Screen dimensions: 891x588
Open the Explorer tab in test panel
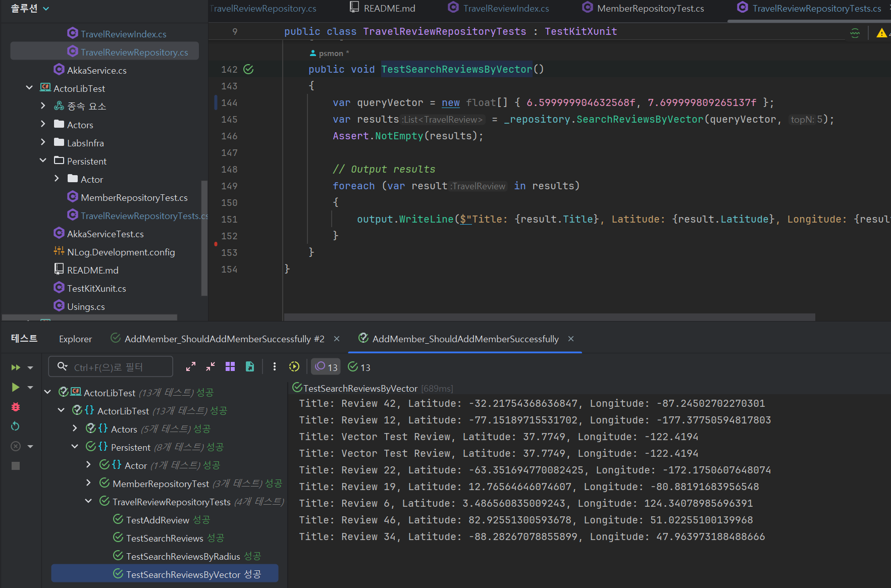[x=75, y=339]
